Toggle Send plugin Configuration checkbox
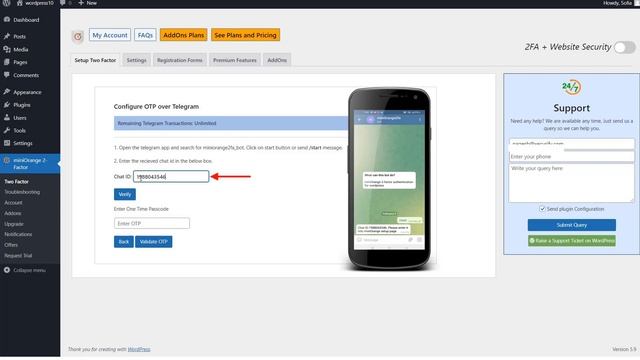Image resolution: width=640 pixels, height=360 pixels. [x=542, y=209]
